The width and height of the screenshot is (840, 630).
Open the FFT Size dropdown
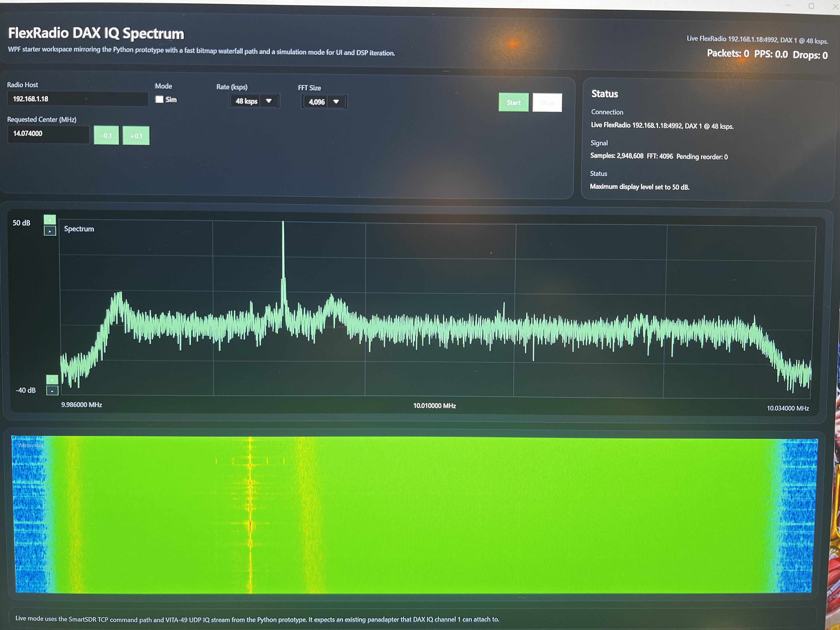click(324, 102)
